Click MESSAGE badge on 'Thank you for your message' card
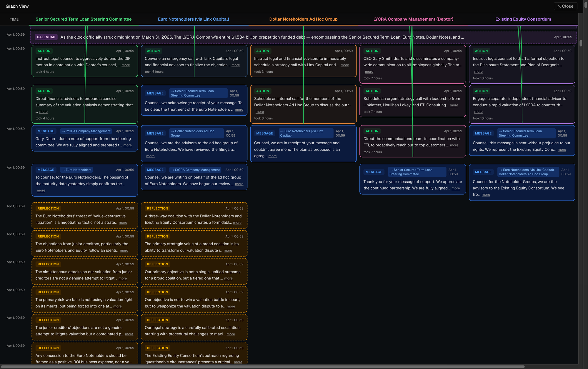Image resolution: width=588 pixels, height=369 pixels. 374,172
